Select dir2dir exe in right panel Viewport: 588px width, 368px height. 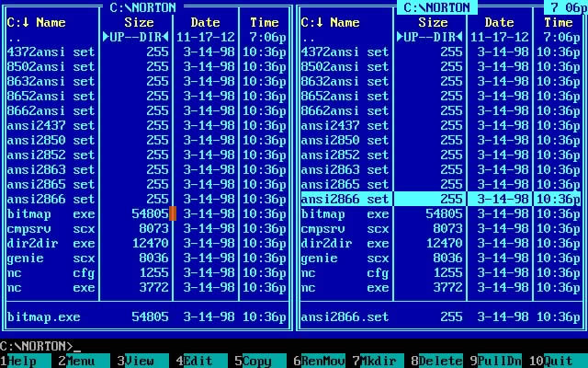coord(440,243)
